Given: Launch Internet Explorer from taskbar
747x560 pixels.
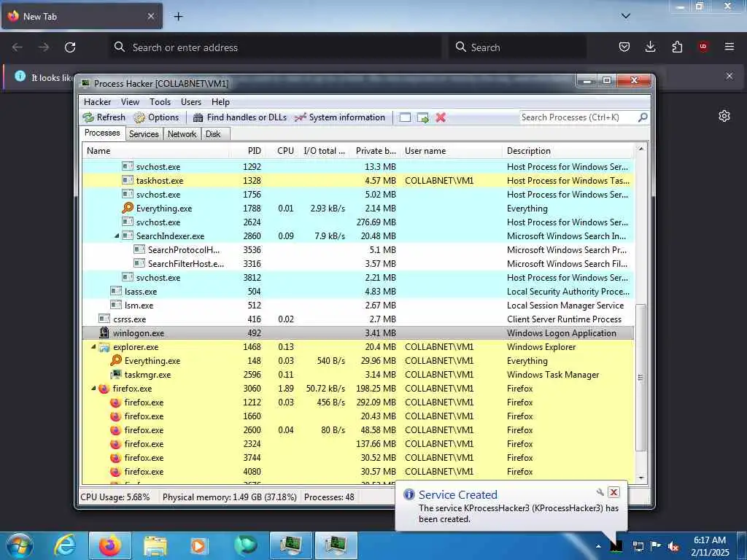Looking at the screenshot, I should (x=64, y=545).
